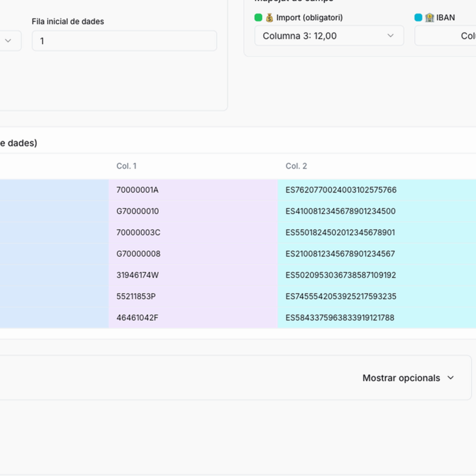Viewport: 476px width, 476px height.
Task: Click the chevron beside Mostrar opcionals
Action: pyautogui.click(x=450, y=377)
